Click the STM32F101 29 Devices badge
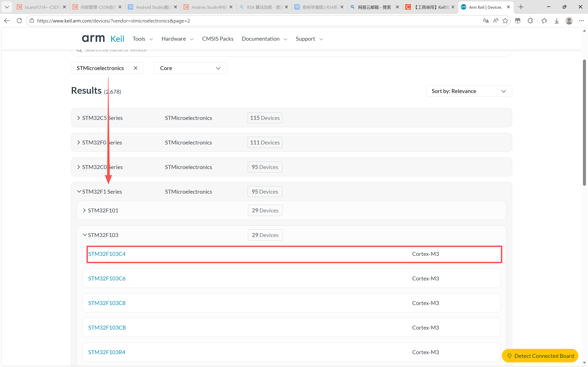Screen dimensions: 588x367 pos(265,210)
